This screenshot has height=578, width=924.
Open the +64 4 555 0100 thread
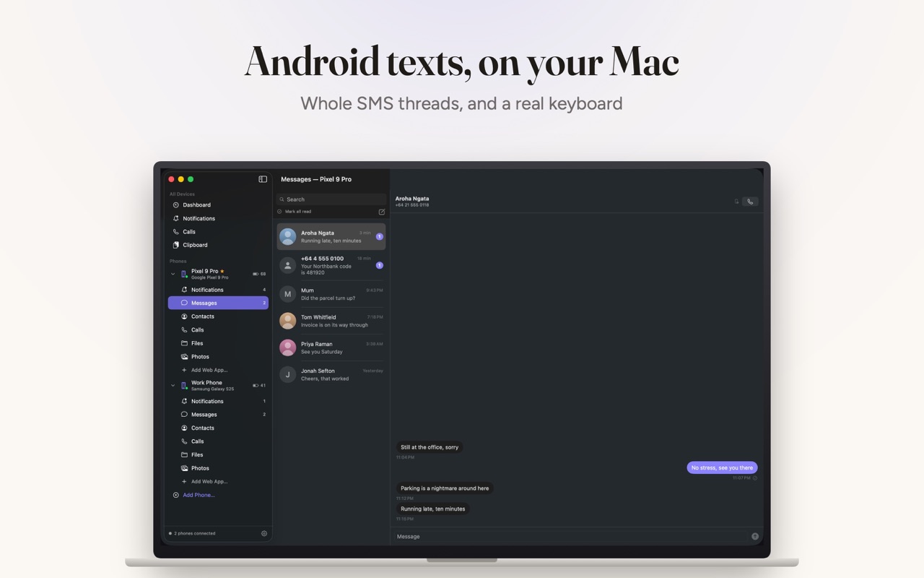pos(331,265)
